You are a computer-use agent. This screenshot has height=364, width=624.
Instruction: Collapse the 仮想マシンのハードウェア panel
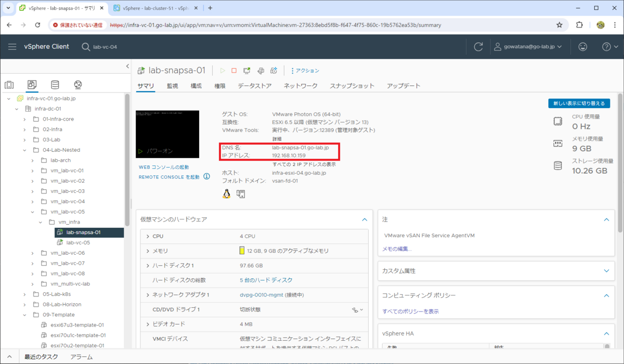click(x=365, y=219)
